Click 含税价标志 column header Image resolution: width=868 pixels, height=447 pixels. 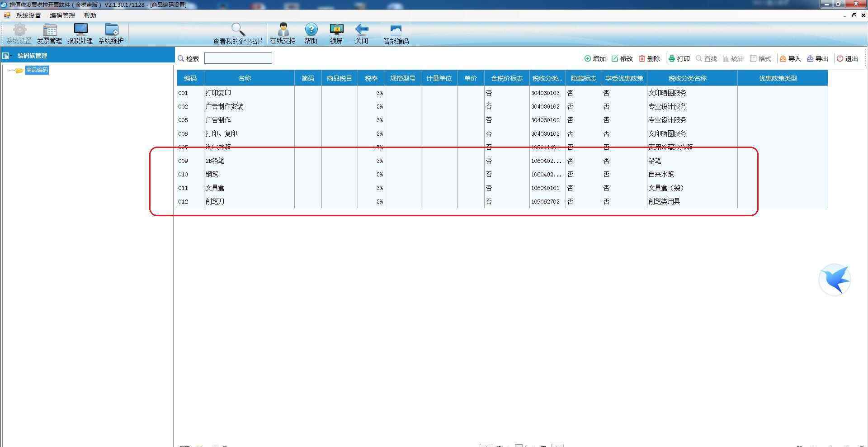point(507,78)
